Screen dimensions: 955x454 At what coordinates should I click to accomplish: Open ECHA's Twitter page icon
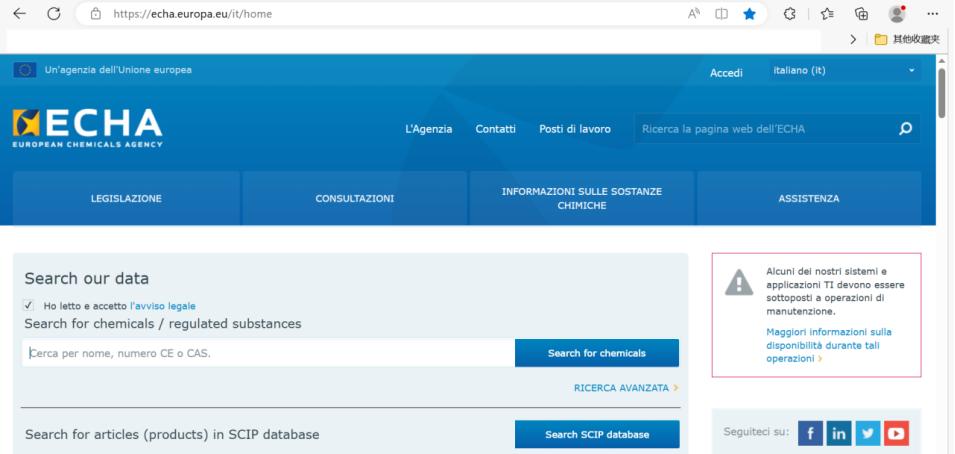point(868,433)
